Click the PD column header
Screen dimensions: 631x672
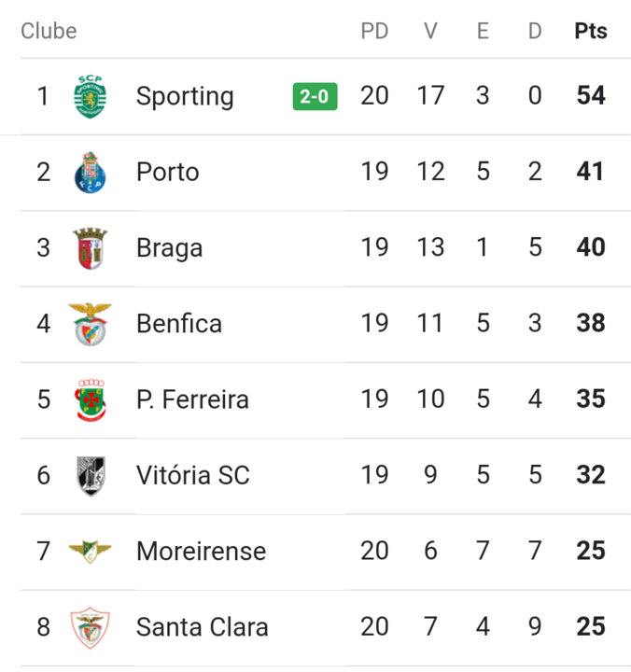click(374, 31)
